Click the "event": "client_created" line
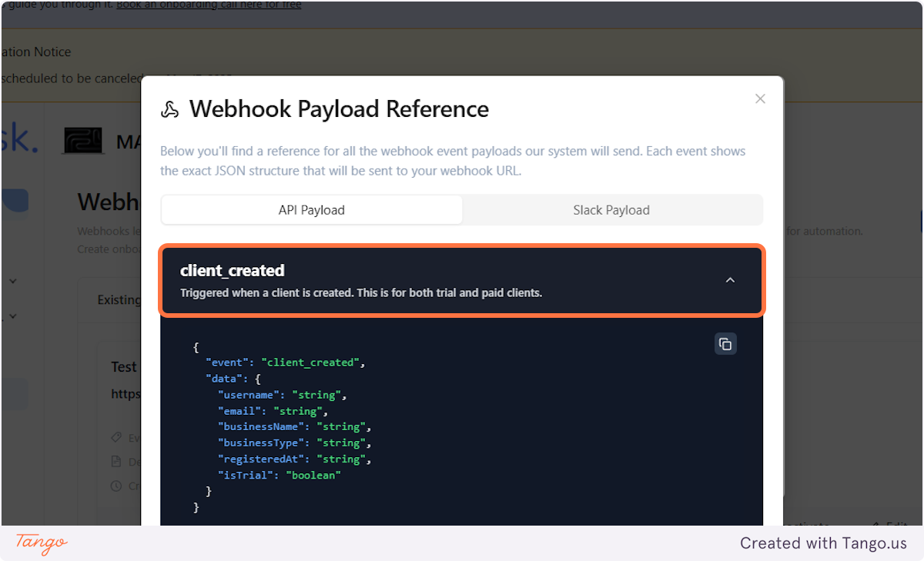This screenshot has height=561, width=924. 285,362
